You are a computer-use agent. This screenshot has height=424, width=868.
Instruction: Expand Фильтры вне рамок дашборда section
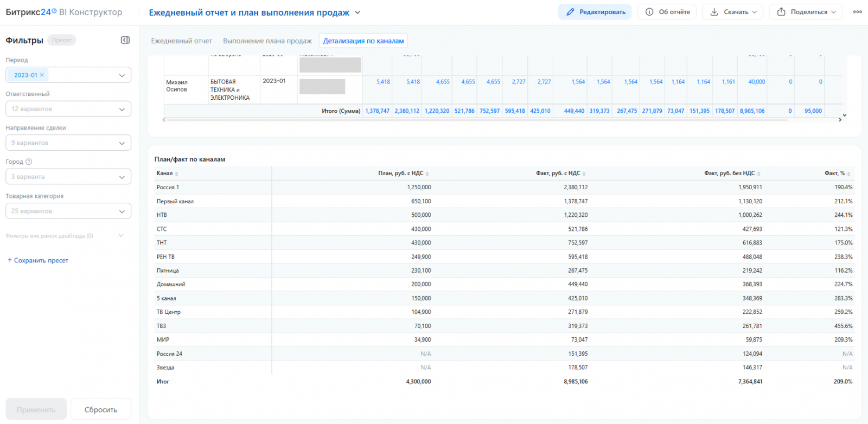click(65, 236)
